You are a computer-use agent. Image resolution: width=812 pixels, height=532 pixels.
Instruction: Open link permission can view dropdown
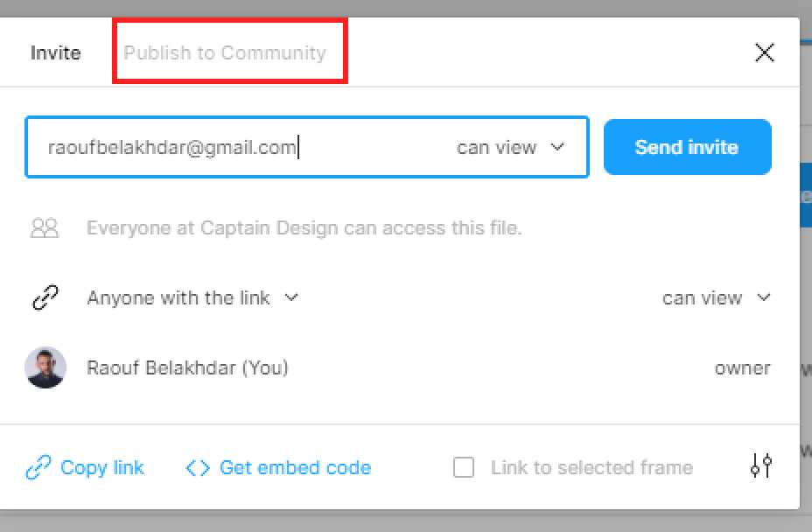[717, 297]
